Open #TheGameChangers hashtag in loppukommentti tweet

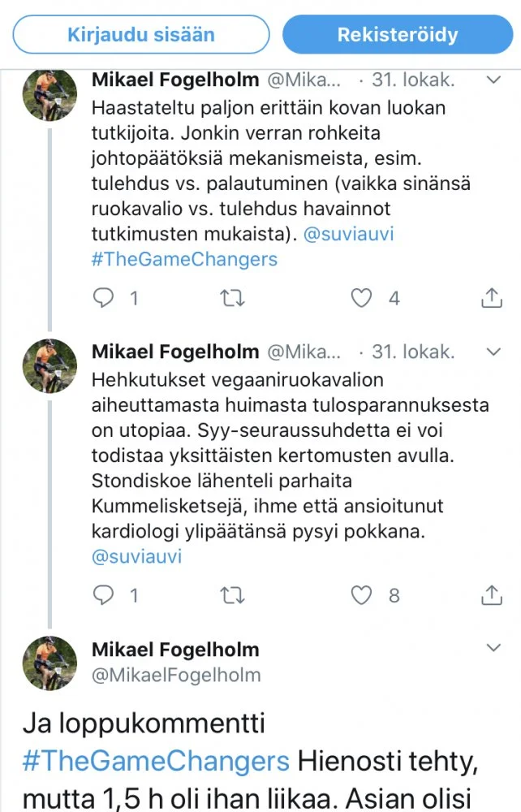pyautogui.click(x=156, y=761)
